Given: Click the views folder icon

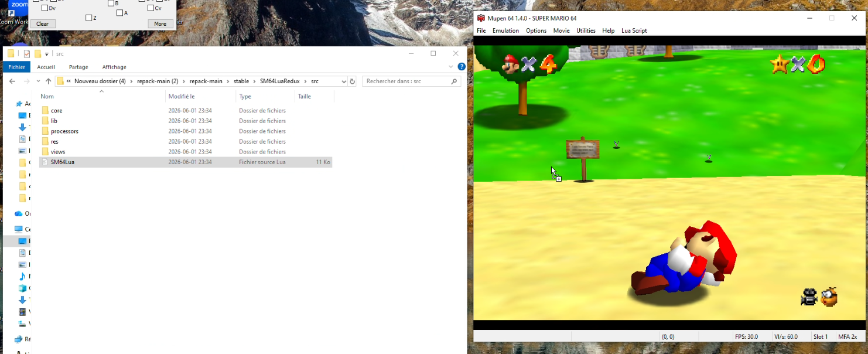Looking at the screenshot, I should click(x=45, y=152).
